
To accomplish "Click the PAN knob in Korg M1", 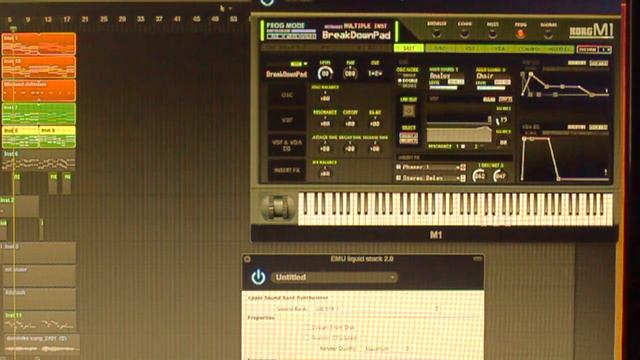I will click(350, 73).
